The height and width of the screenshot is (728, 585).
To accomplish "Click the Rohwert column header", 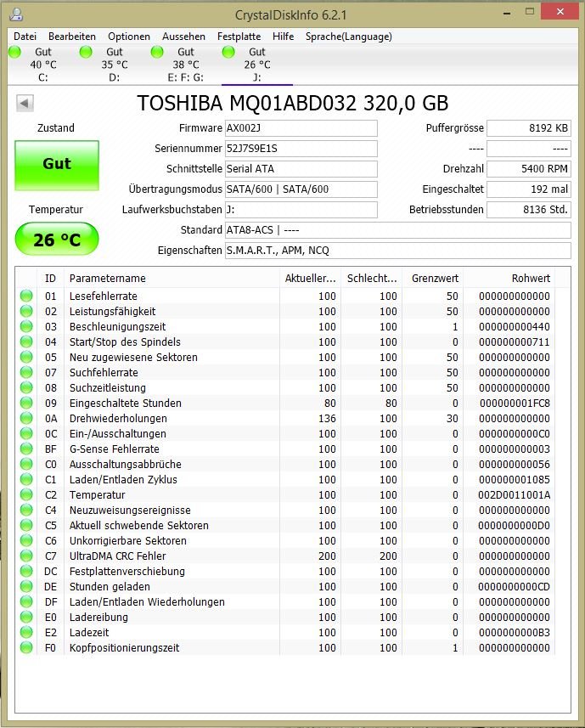I will [509, 278].
